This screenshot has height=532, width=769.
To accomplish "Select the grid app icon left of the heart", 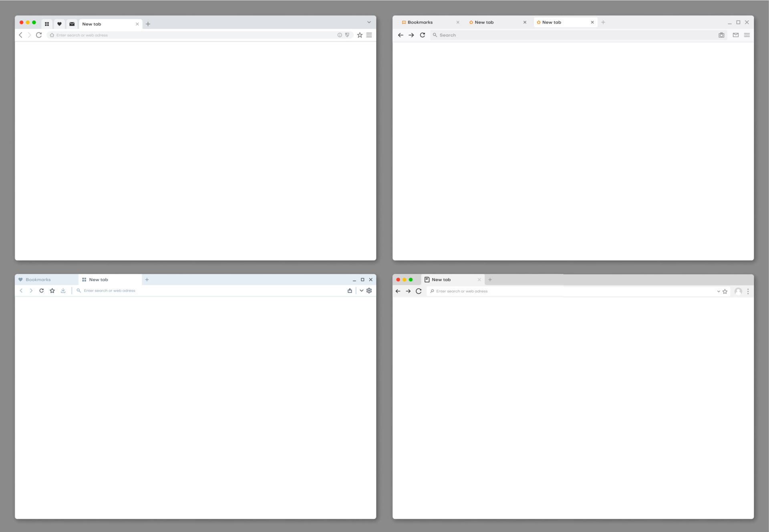I will pyautogui.click(x=47, y=24).
